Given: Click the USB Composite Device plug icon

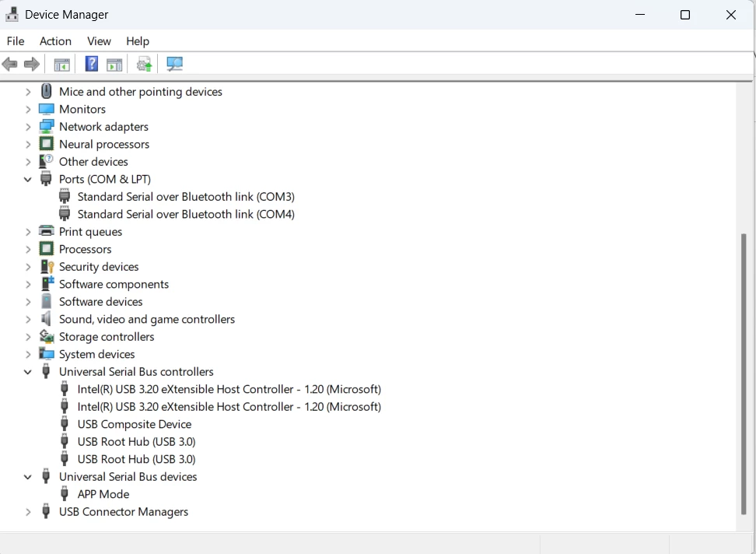Looking at the screenshot, I should coord(64,424).
